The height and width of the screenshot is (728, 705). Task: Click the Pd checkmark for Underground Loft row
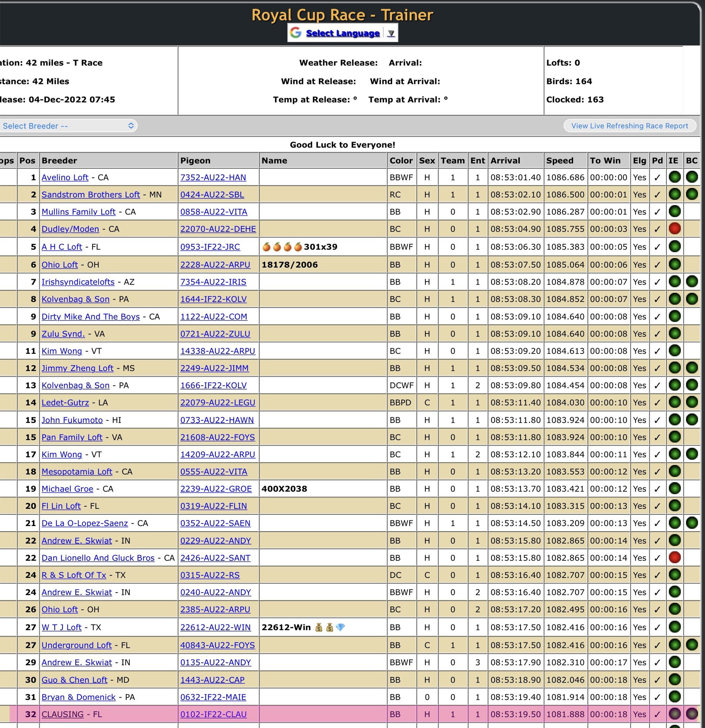[x=657, y=645]
